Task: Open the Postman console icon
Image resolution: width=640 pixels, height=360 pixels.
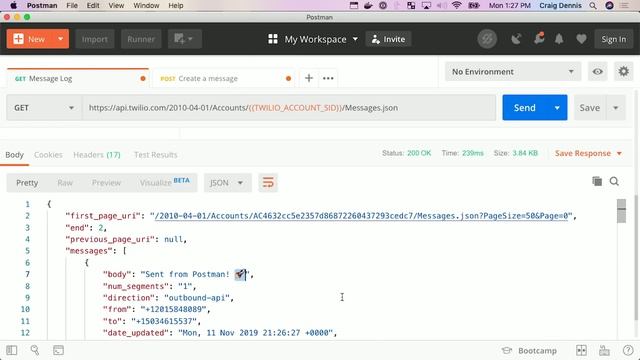Action: tap(58, 350)
